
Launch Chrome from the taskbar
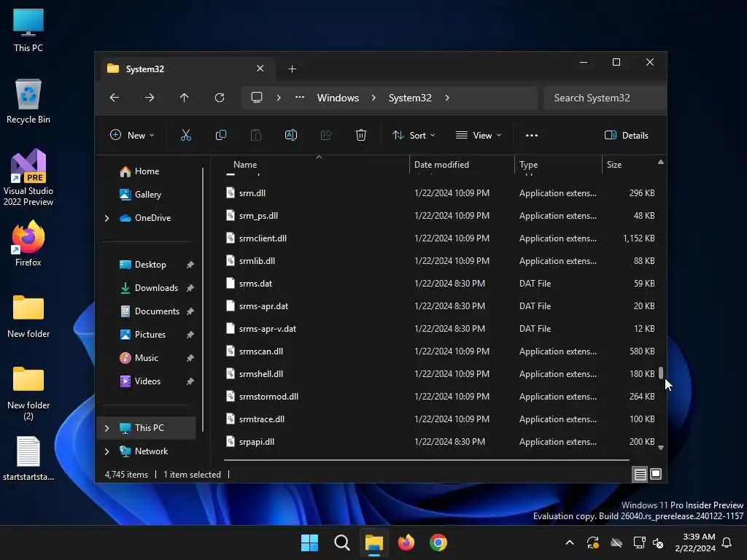(438, 542)
